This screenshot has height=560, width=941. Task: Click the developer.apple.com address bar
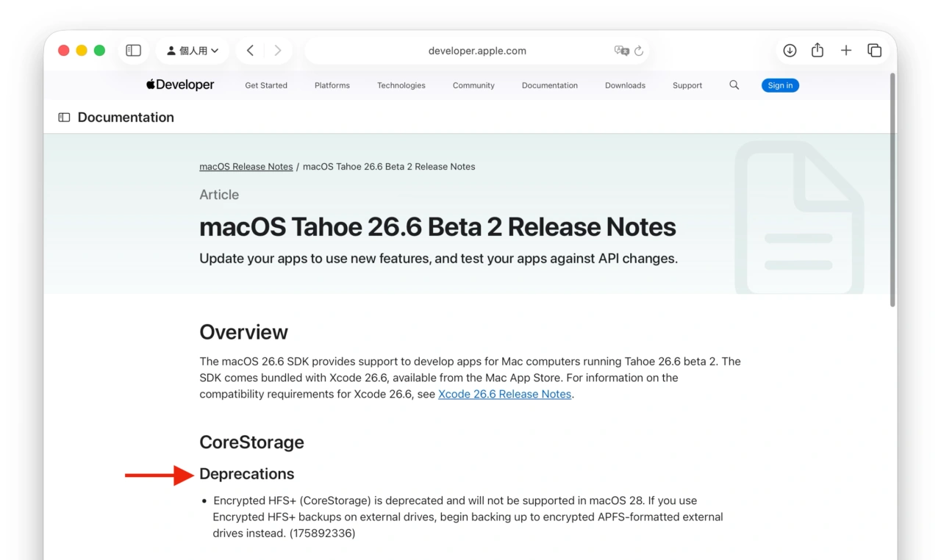click(477, 51)
